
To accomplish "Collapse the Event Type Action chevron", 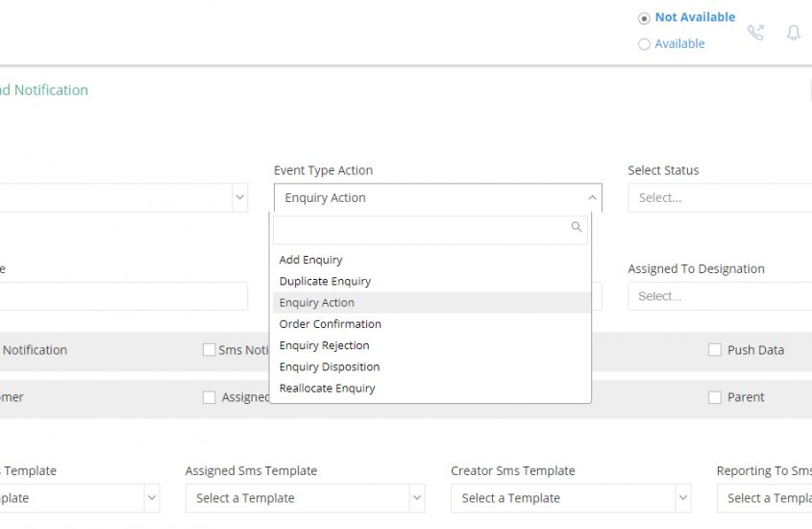I will [592, 197].
